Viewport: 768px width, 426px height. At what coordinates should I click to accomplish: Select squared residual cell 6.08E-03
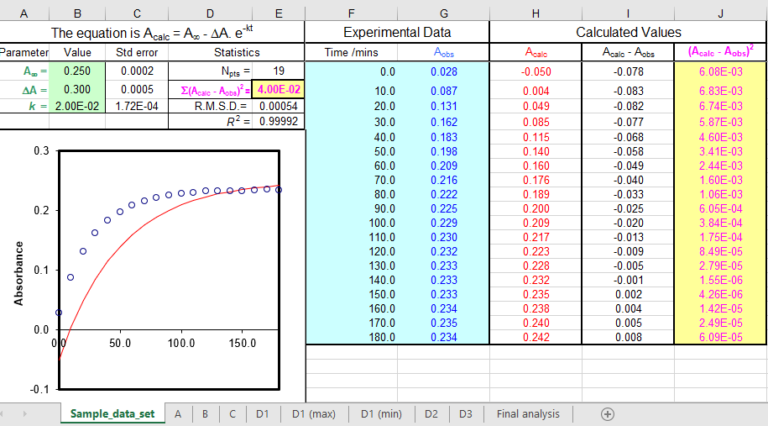pyautogui.click(x=720, y=71)
